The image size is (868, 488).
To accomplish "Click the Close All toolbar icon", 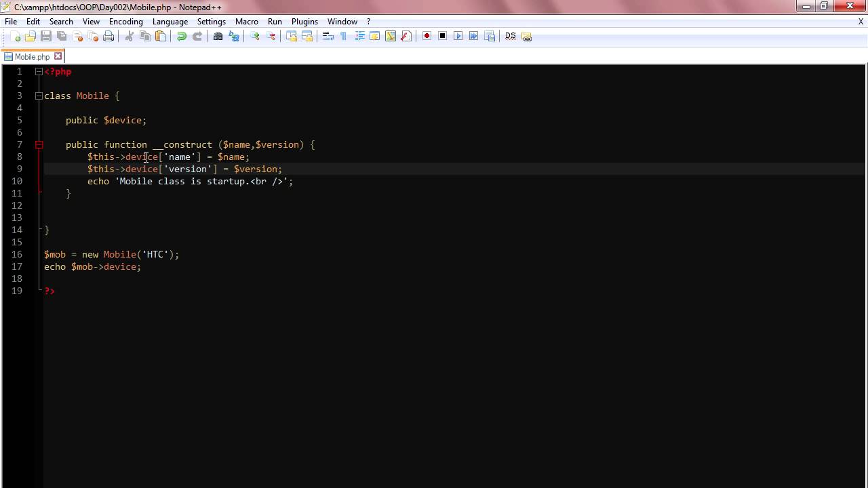I will point(93,37).
